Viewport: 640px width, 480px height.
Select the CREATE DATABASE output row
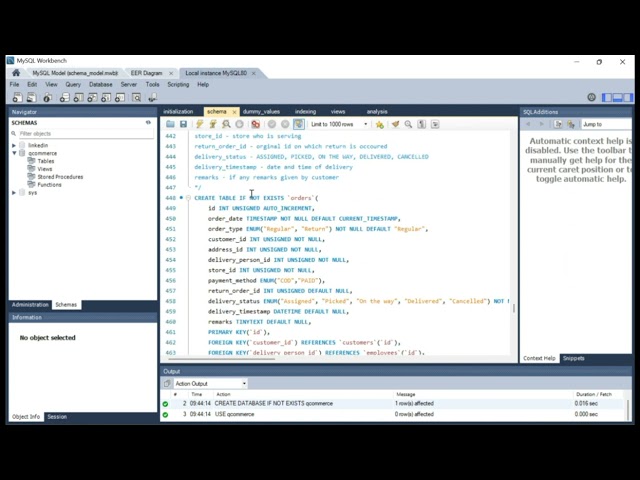click(x=394, y=404)
